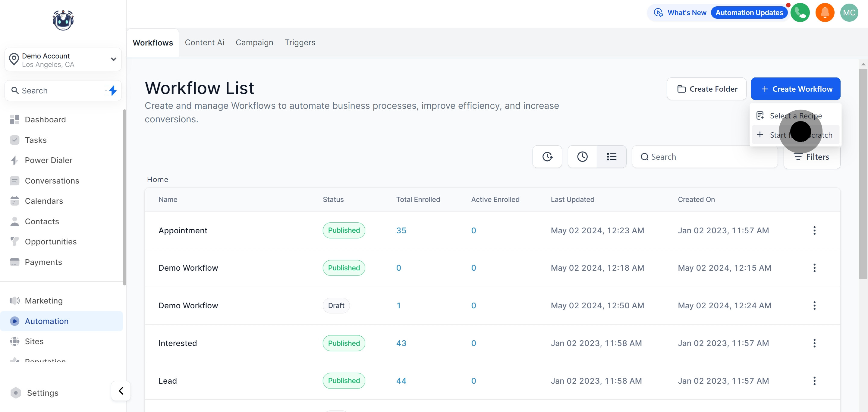This screenshot has width=868, height=412.
Task: Select the list view toggle
Action: 611,157
